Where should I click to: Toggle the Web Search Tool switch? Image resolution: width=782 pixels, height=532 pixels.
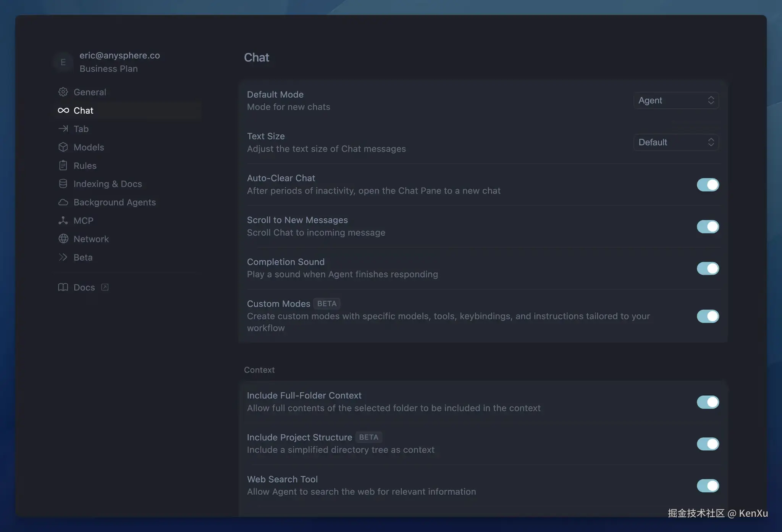pos(708,485)
